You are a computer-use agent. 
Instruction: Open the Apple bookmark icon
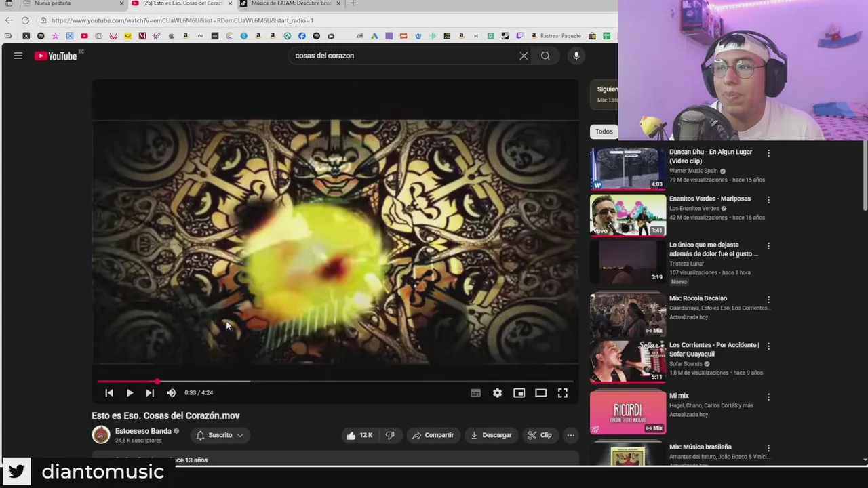coord(171,36)
